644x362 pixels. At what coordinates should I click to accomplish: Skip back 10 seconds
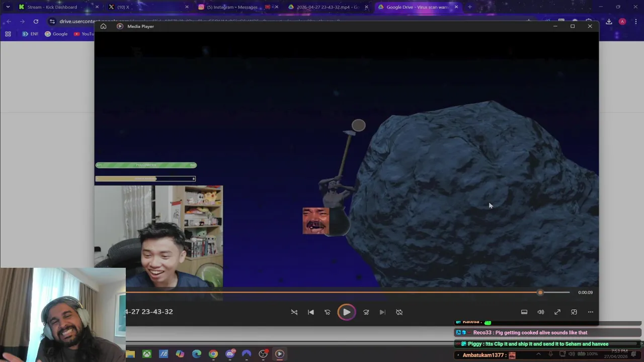(328, 312)
